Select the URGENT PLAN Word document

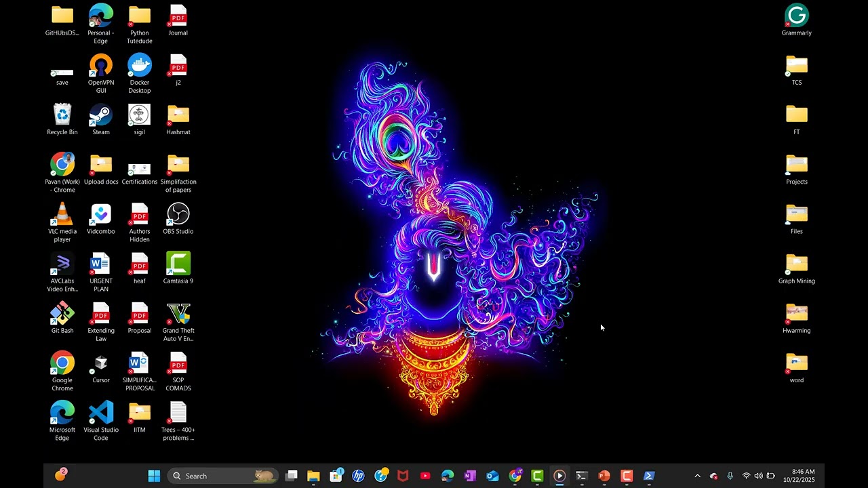coord(101,263)
